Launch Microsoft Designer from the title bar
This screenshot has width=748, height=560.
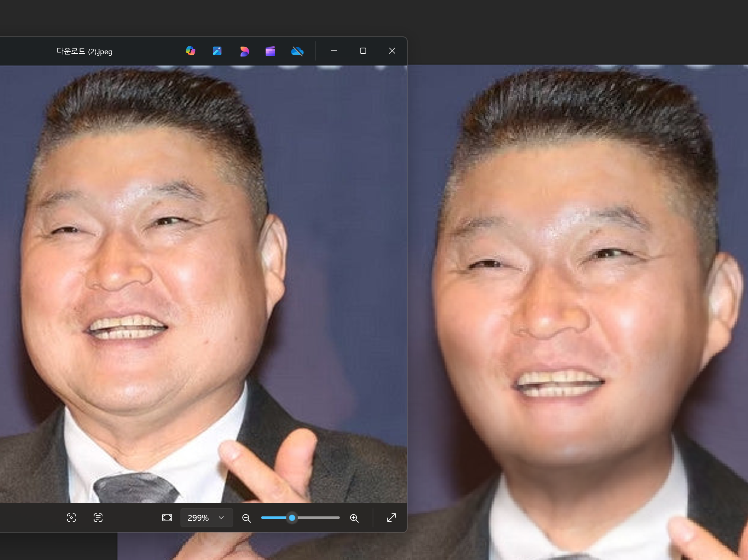[x=244, y=51]
